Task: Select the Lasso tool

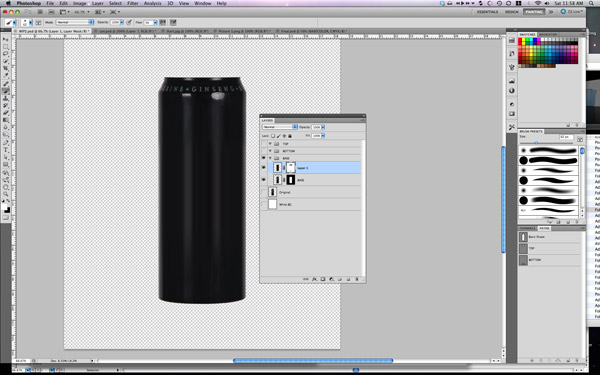Action: [6, 54]
